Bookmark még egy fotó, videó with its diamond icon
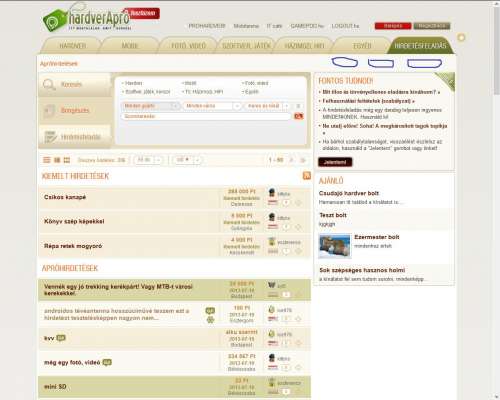This screenshot has height=400, width=500. pos(298,368)
